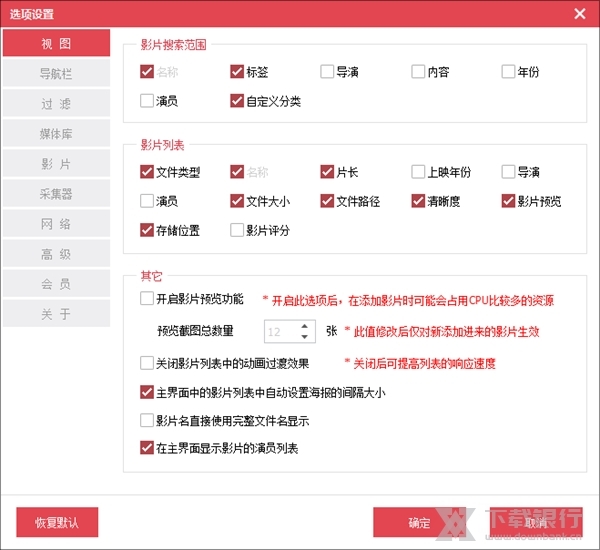The image size is (600, 550).
Task: Confirm settings with 确定 button
Action: pyautogui.click(x=419, y=522)
